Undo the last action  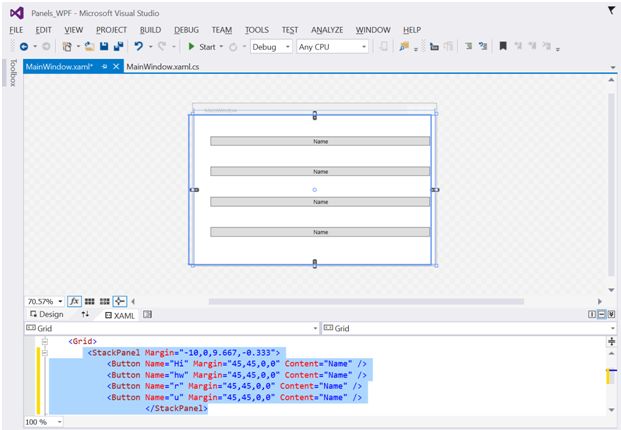[x=138, y=46]
